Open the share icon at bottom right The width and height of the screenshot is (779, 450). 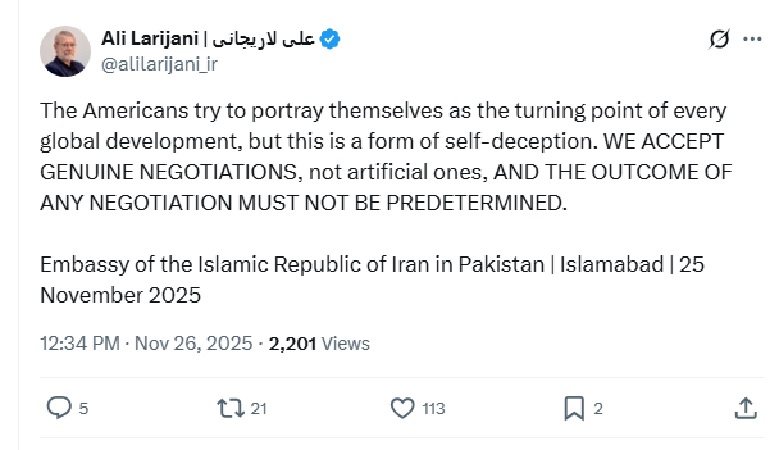coord(745,407)
